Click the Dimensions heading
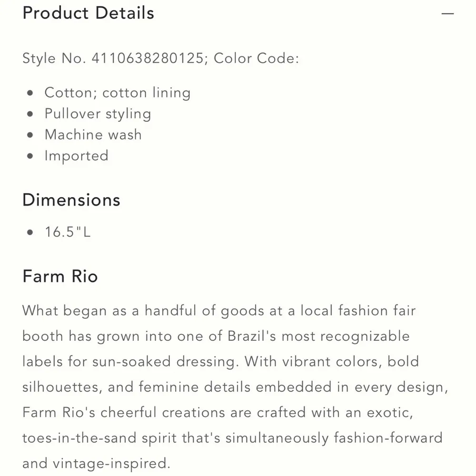This screenshot has height=476, width=476. [71, 199]
